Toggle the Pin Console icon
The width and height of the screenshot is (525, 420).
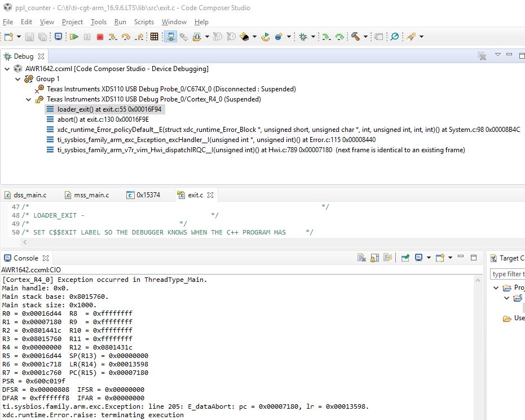coord(405,258)
